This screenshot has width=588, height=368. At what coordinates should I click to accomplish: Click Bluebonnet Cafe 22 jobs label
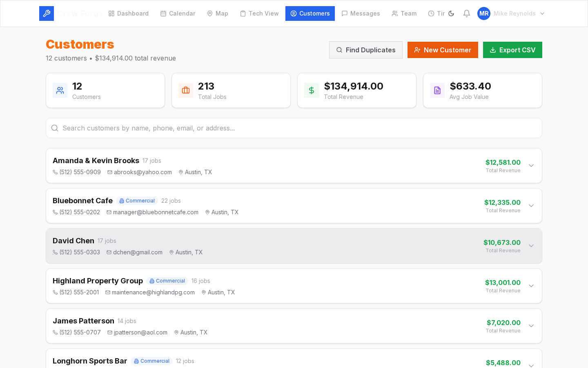coord(171,201)
